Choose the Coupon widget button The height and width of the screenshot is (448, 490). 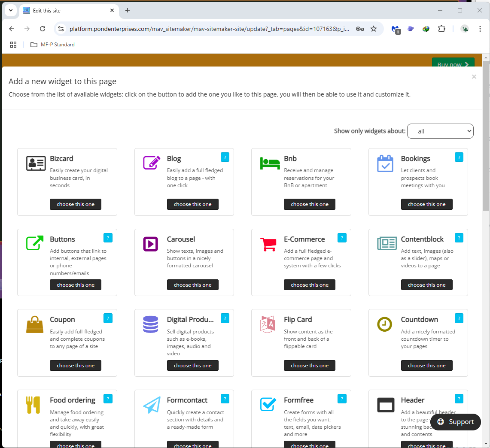[76, 366]
